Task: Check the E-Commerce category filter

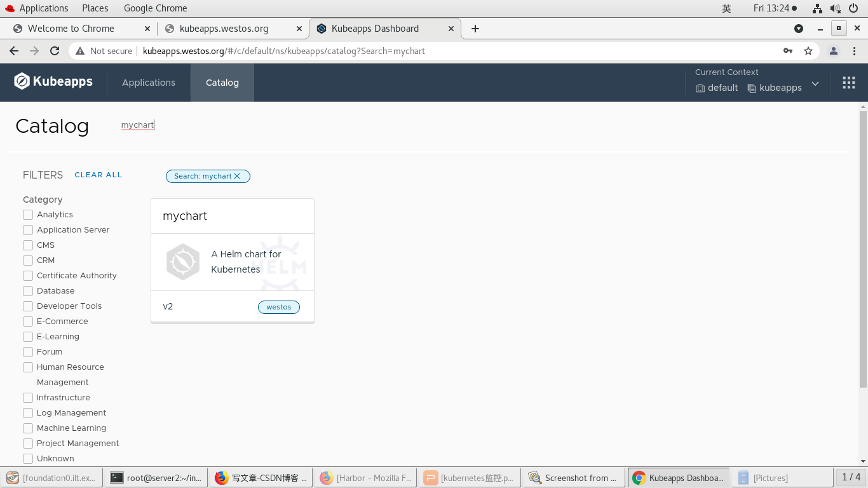Action: click(x=28, y=322)
